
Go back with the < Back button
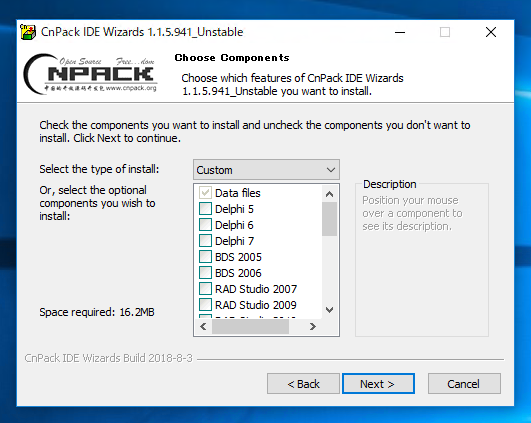pos(303,384)
